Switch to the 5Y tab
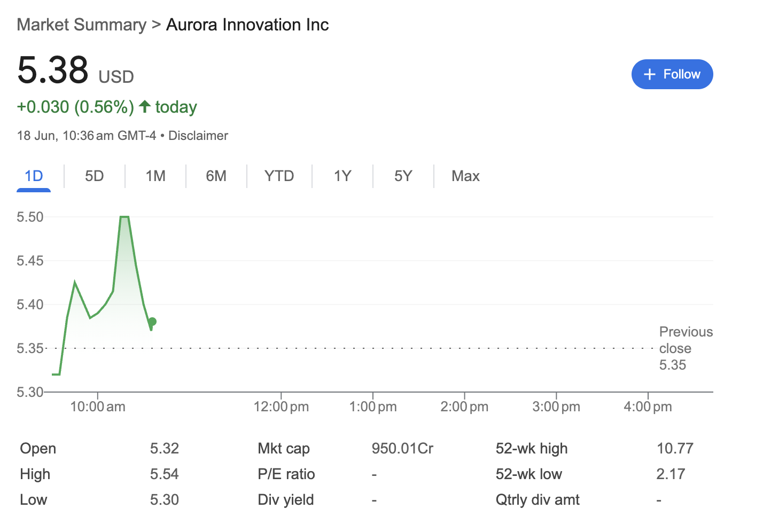Screen dimensions: 763x532 click(403, 176)
